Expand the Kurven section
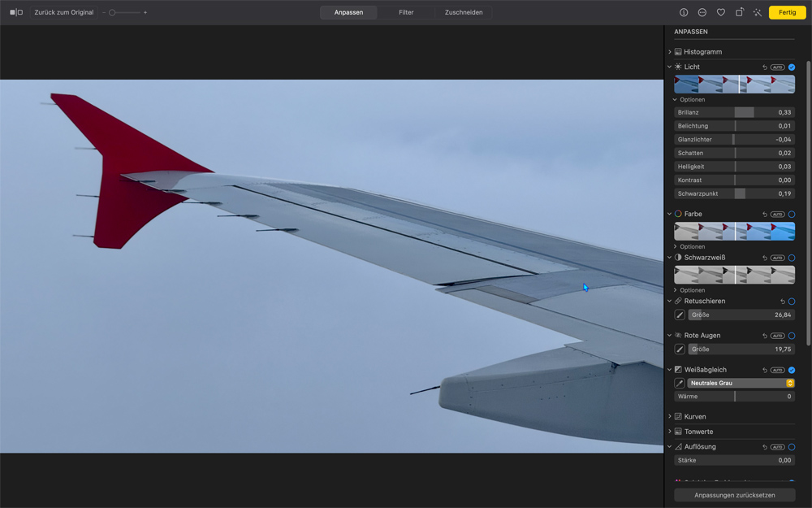The image size is (812, 508). pyautogui.click(x=670, y=416)
